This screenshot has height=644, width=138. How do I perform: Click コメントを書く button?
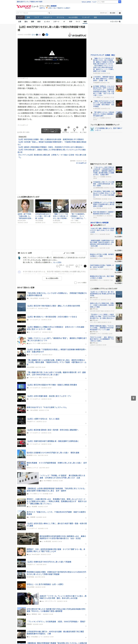(x=69, y=253)
